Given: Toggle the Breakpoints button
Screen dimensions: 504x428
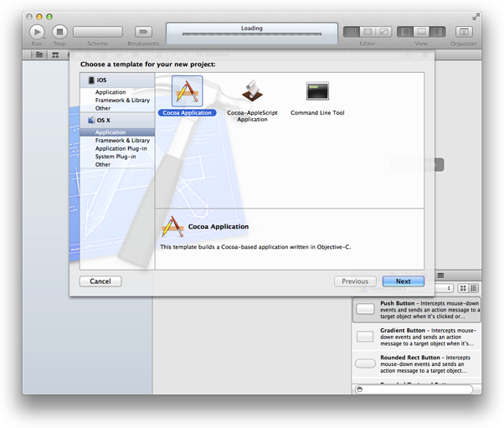Looking at the screenshot, I should (143, 32).
